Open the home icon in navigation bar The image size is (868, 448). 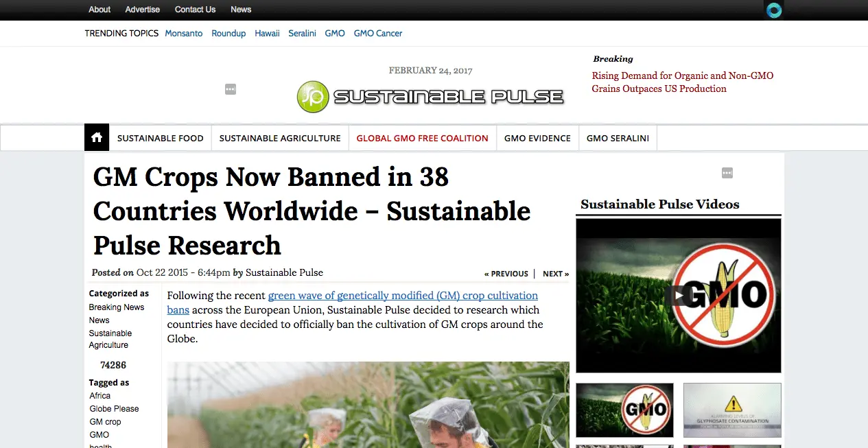(97, 138)
